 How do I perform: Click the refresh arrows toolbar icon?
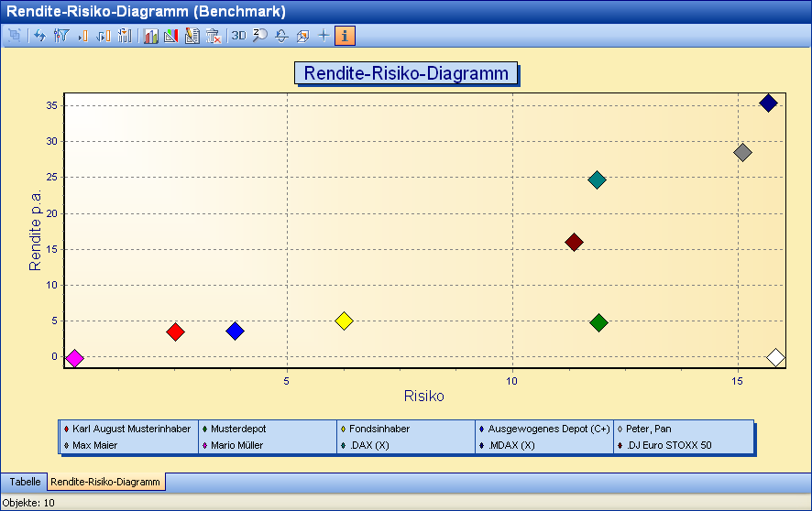coord(40,36)
